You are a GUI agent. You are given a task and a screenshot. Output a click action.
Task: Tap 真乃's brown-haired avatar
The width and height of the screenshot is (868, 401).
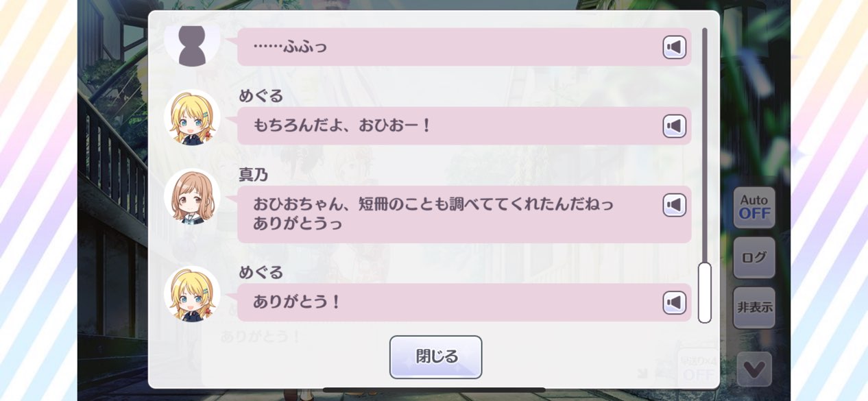point(193,197)
